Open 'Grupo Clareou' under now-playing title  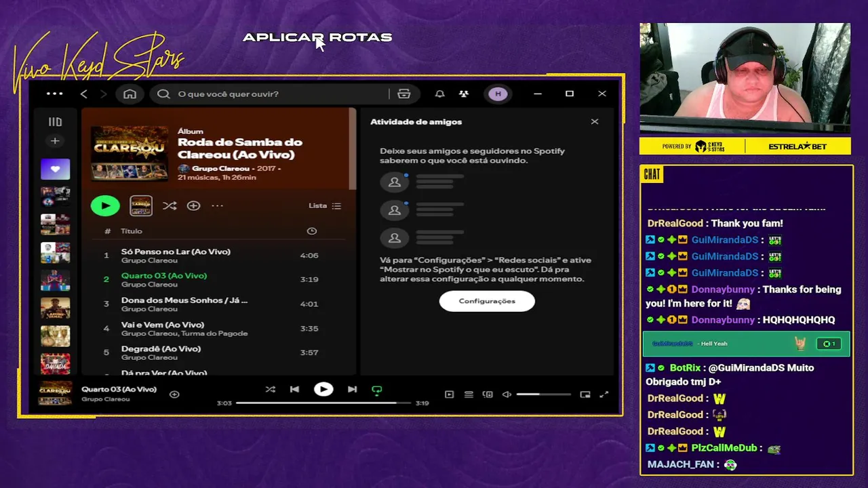(x=105, y=399)
